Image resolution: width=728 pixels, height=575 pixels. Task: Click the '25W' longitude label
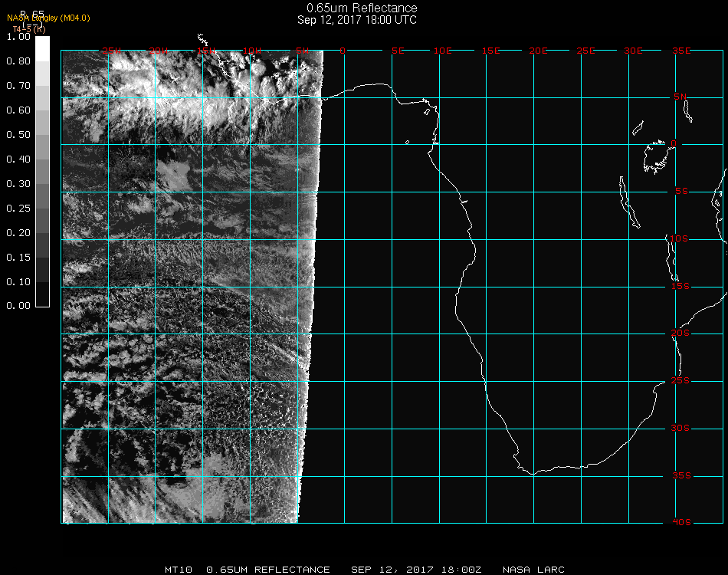point(111,51)
